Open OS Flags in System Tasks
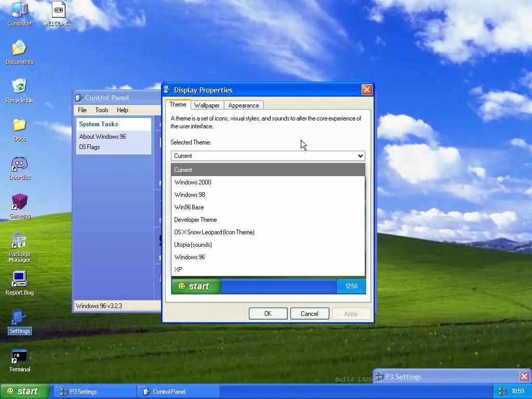The height and width of the screenshot is (399, 532). pos(89,147)
